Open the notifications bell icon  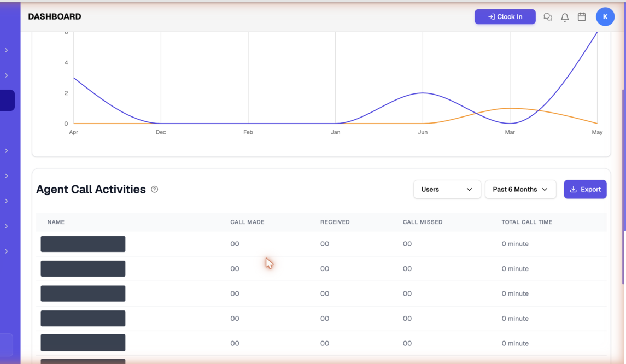565,17
